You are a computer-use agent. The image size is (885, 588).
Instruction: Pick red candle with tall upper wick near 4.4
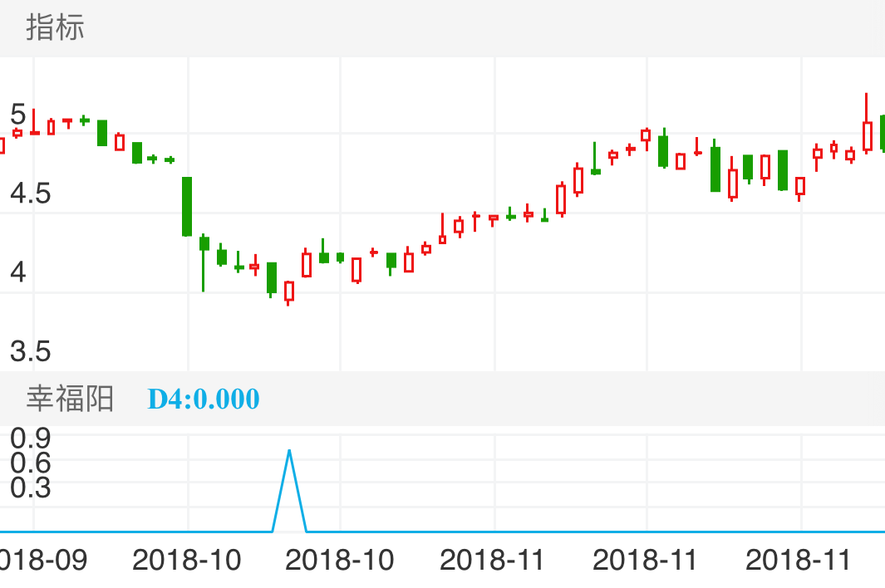(442, 238)
